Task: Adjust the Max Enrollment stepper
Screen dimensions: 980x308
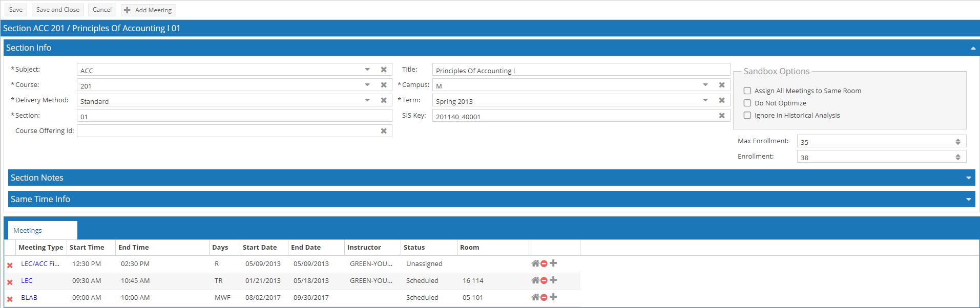Action: tap(958, 142)
